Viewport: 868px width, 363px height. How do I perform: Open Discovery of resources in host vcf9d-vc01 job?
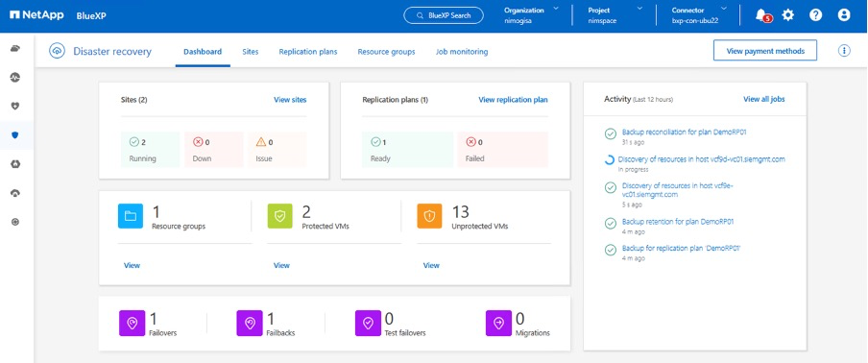701,158
